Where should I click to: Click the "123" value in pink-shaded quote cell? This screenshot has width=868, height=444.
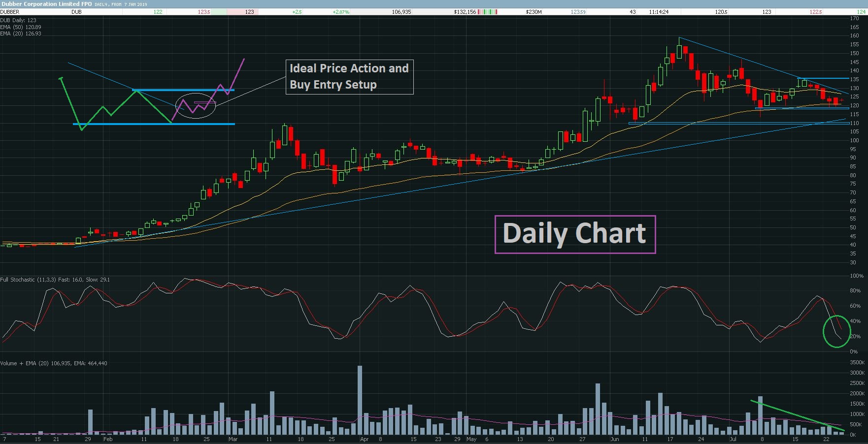point(249,12)
